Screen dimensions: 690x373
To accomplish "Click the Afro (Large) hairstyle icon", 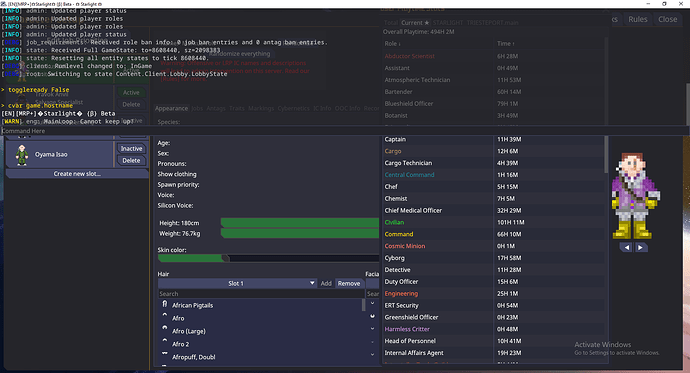I will 165,328.
